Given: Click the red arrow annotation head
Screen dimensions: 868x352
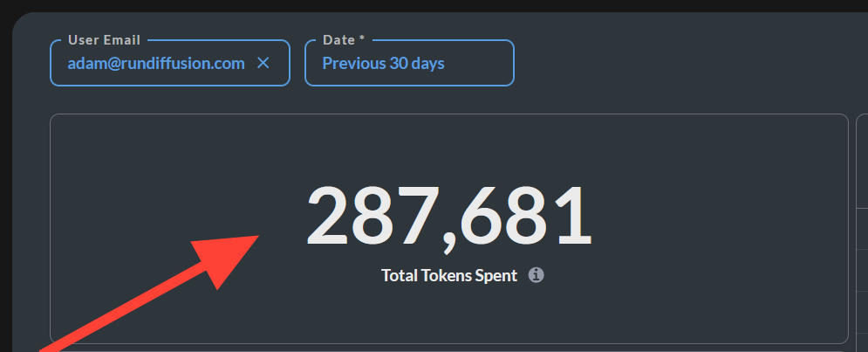Looking at the screenshot, I should coord(227,259).
